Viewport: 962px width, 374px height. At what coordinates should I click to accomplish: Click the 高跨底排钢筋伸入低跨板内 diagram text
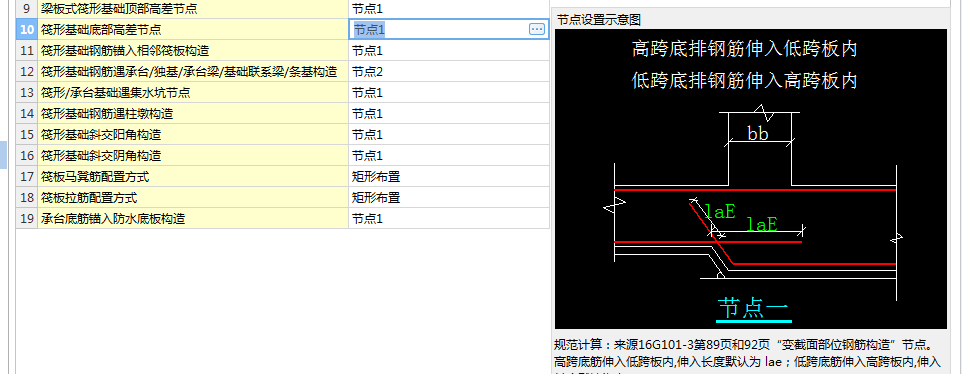pyautogui.click(x=744, y=49)
